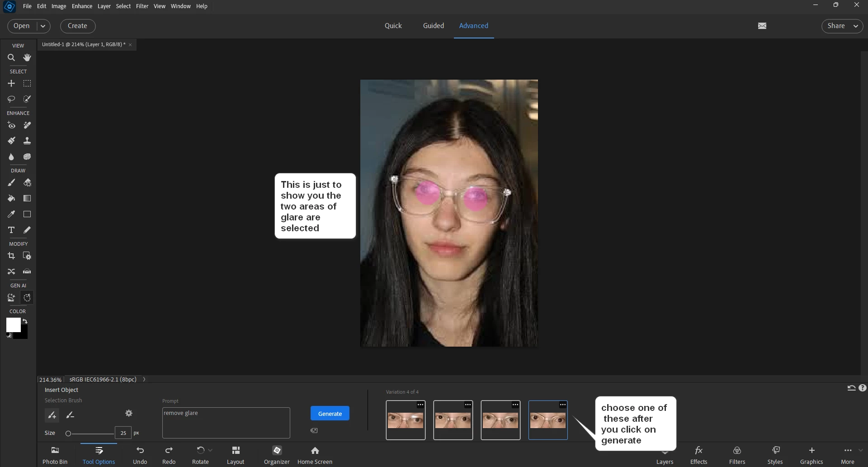Open the Enhance menu
Screen dimensions: 868x467
[82, 6]
